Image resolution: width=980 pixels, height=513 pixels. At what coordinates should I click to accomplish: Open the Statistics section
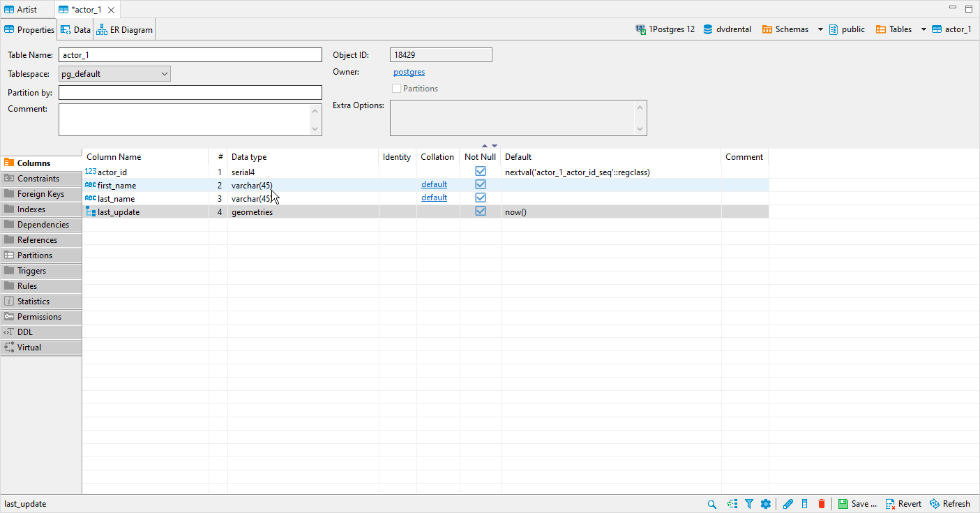point(41,302)
